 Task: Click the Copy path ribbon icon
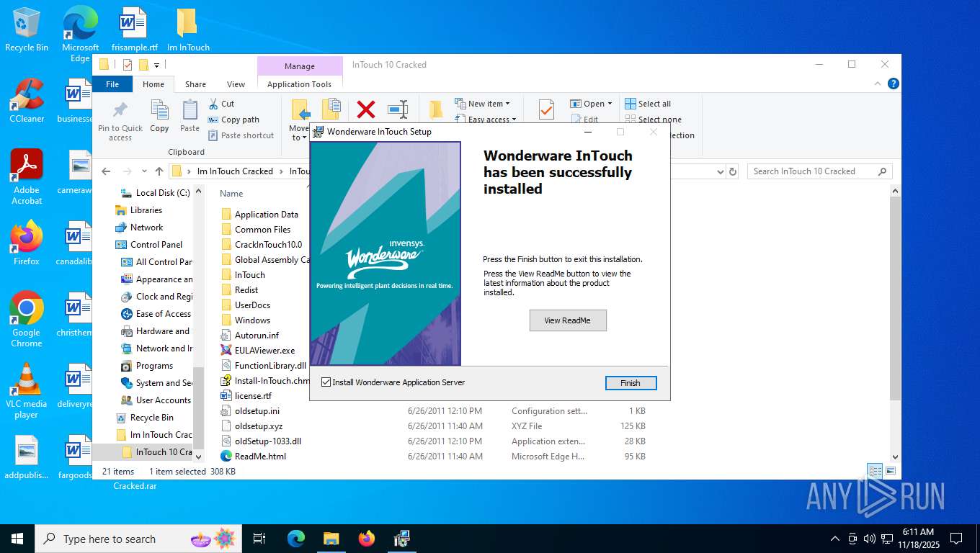213,120
